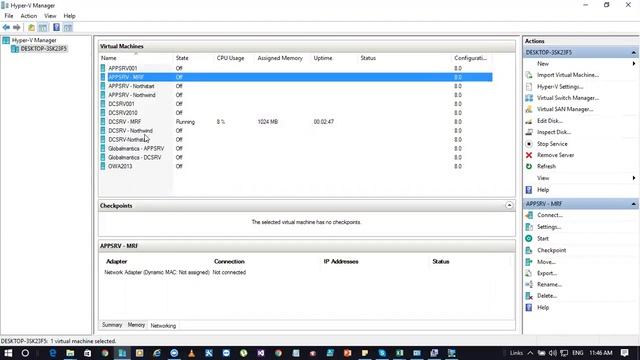Image resolution: width=640 pixels, height=360 pixels.
Task: Open Hyper-V Settings action
Action: click(560, 87)
